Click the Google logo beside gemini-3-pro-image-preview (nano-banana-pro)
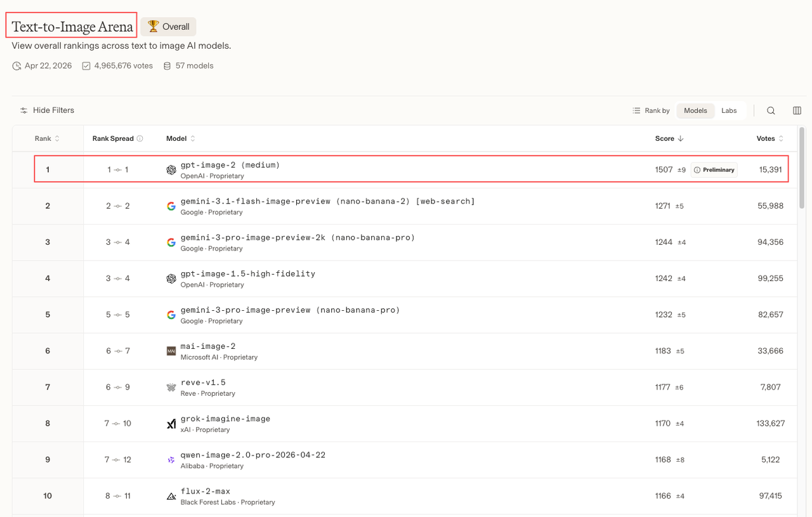 (x=171, y=315)
